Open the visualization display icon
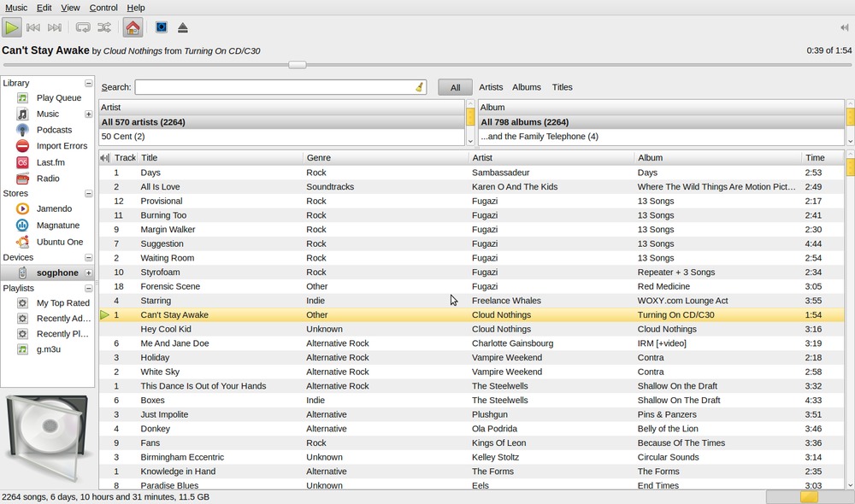Image resolution: width=855 pixels, height=504 pixels. pos(161,28)
